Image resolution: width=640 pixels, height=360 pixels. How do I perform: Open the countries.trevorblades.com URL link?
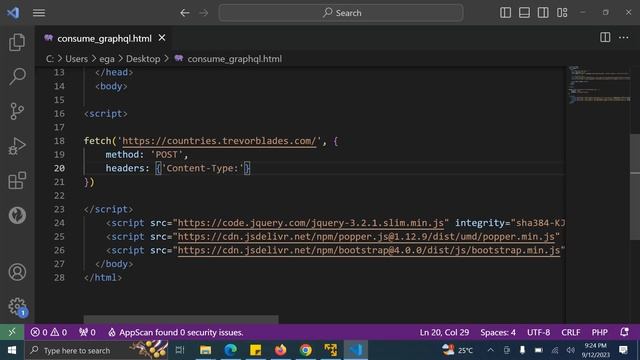coord(219,141)
